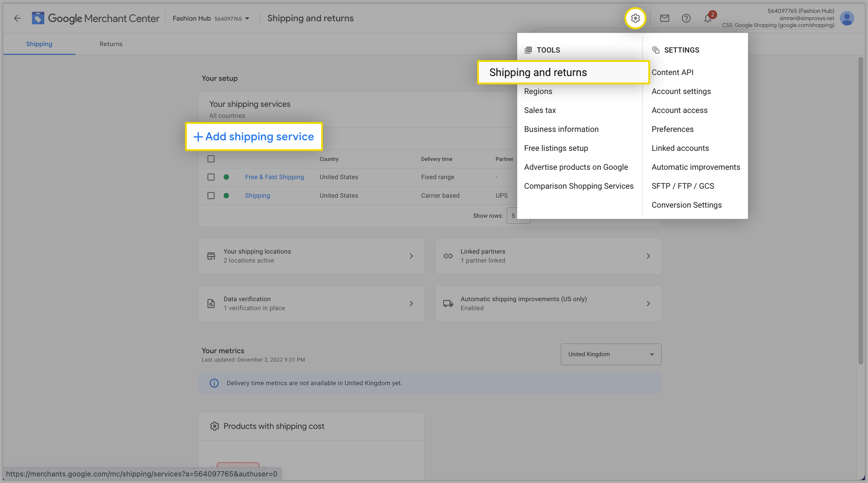Open Linked accounts menu item

[680, 148]
